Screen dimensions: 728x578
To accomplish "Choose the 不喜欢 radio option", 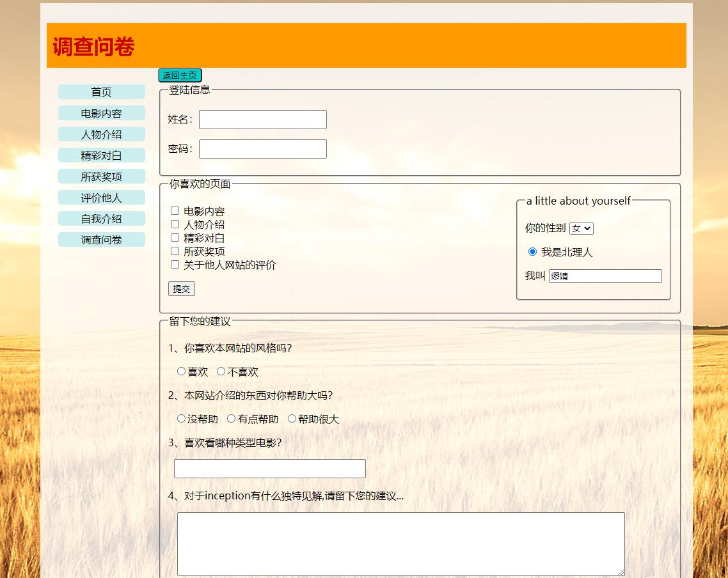I will click(221, 371).
